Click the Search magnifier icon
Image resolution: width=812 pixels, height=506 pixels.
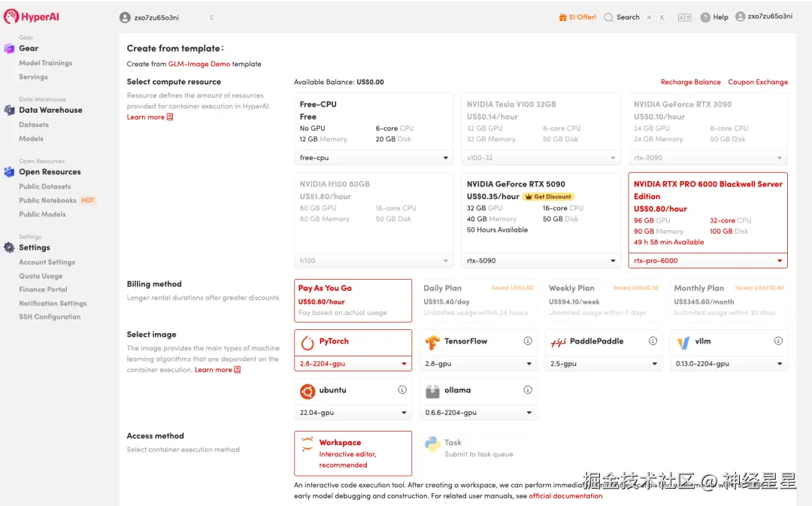(x=608, y=17)
